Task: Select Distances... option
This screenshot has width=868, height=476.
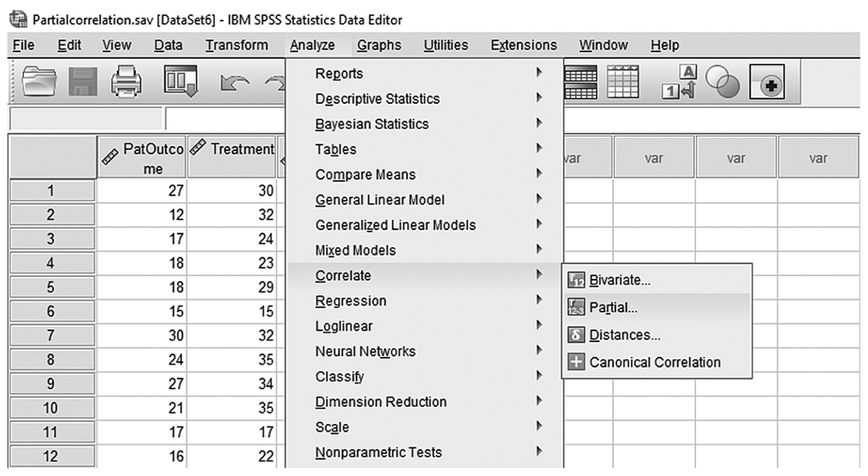Action: 657,335
